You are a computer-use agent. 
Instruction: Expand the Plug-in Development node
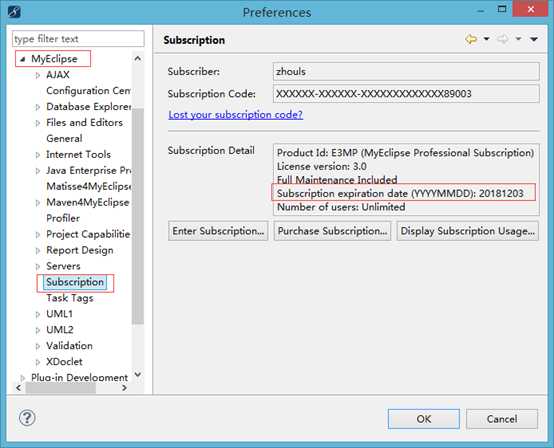pos(23,378)
